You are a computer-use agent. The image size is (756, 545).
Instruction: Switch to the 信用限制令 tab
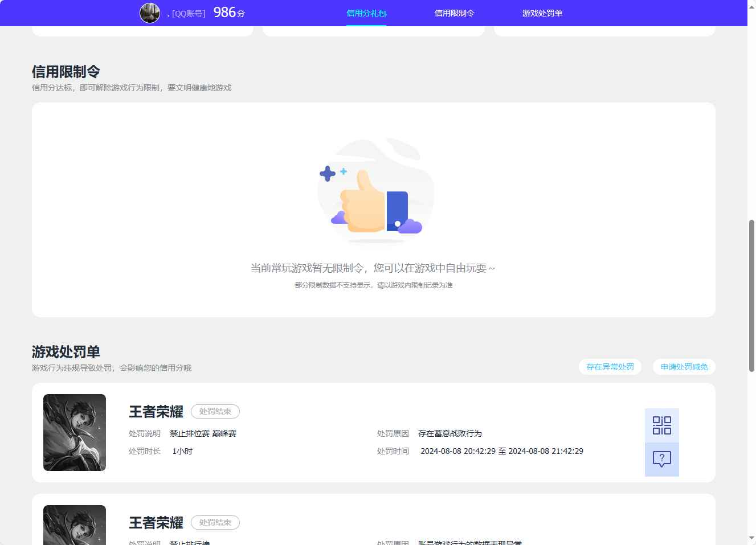[x=454, y=13]
